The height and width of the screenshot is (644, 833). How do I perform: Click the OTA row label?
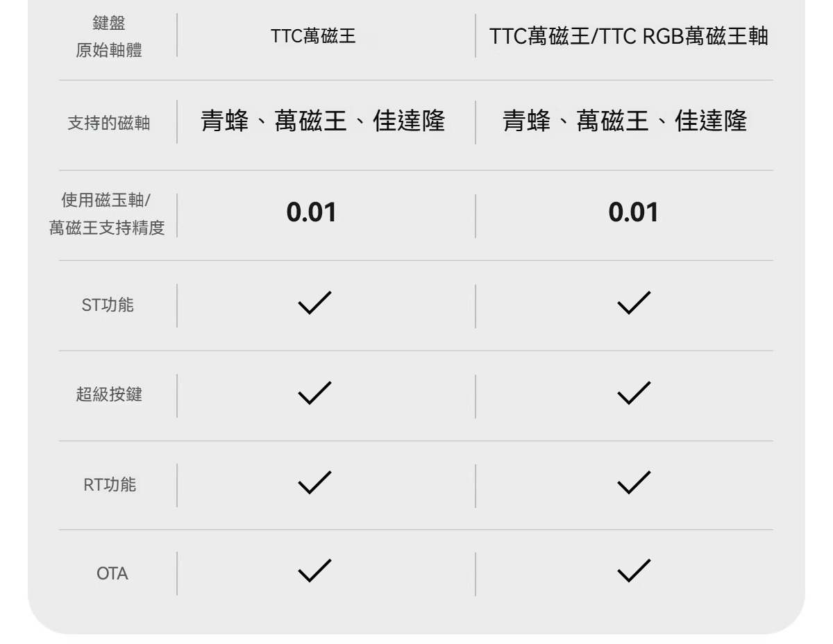pos(112,575)
